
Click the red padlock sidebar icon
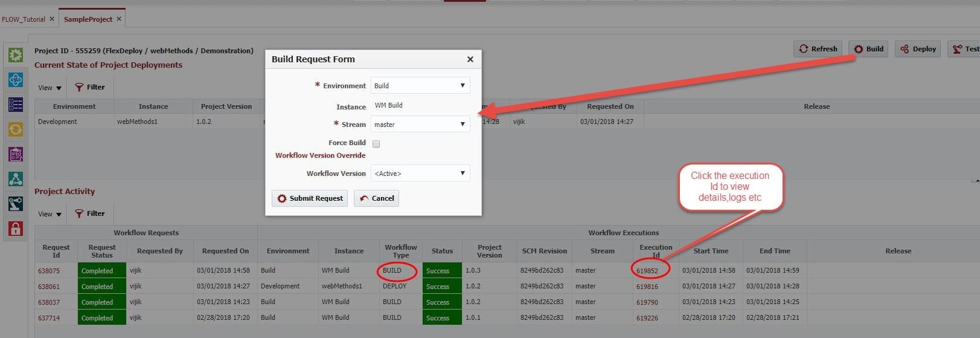(16, 229)
